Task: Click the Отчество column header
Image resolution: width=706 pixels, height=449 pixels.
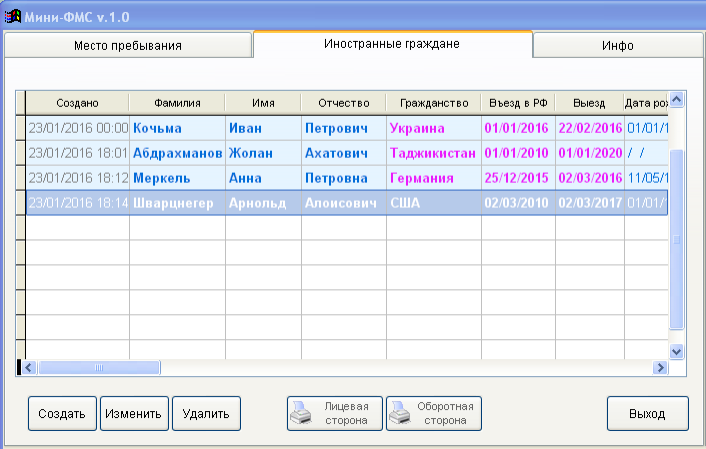Action: tap(344, 103)
